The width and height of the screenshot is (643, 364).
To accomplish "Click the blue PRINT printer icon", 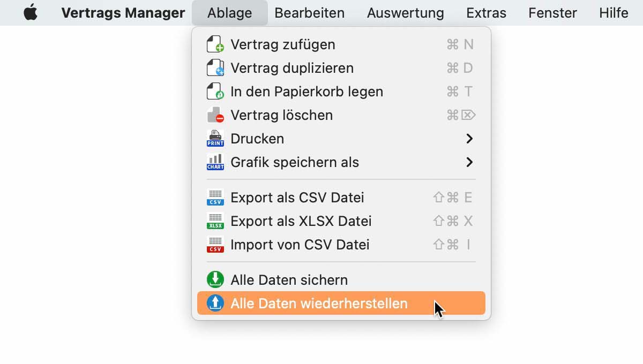I will [215, 139].
